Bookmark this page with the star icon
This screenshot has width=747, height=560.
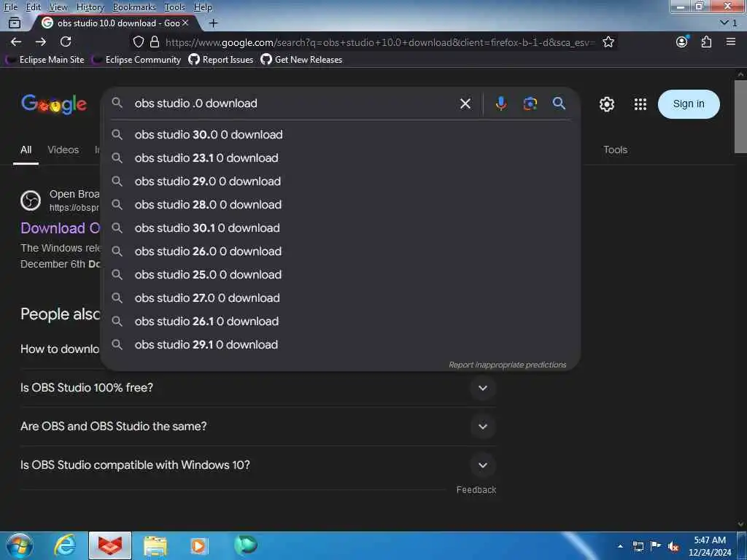click(608, 42)
